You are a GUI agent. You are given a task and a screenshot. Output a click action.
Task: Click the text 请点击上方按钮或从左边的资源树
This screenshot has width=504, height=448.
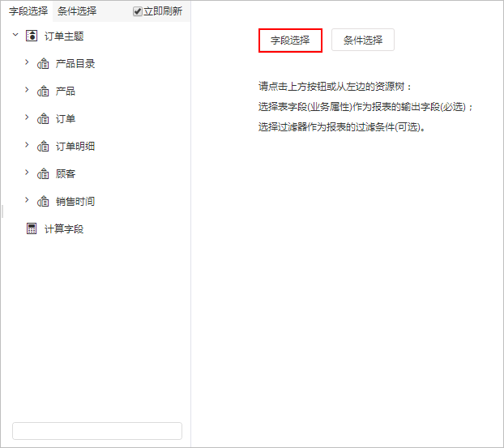[x=331, y=87]
